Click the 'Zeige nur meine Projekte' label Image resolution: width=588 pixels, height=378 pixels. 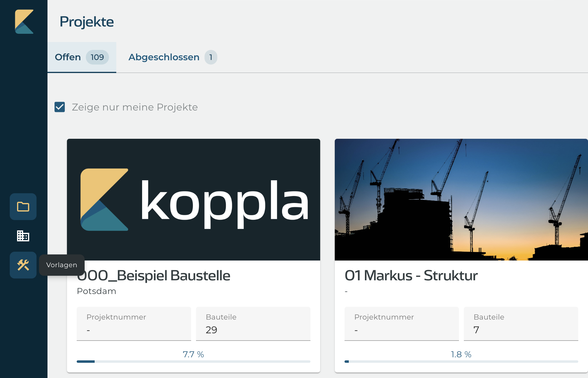click(x=135, y=107)
